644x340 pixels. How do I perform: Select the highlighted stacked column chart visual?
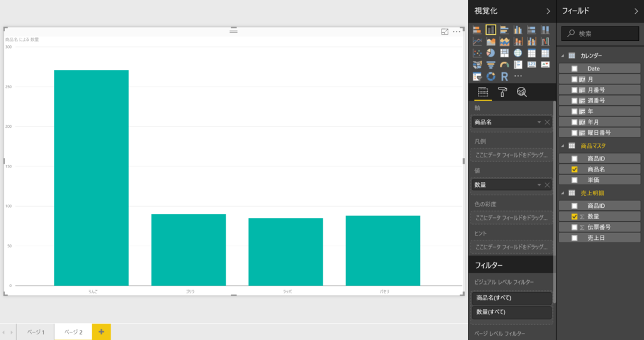[x=491, y=30]
